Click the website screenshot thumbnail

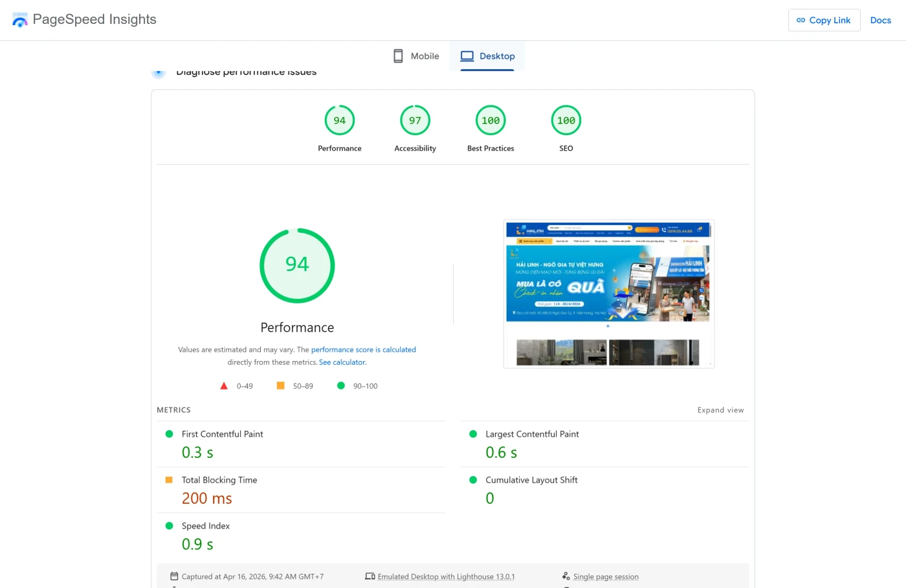(608, 294)
